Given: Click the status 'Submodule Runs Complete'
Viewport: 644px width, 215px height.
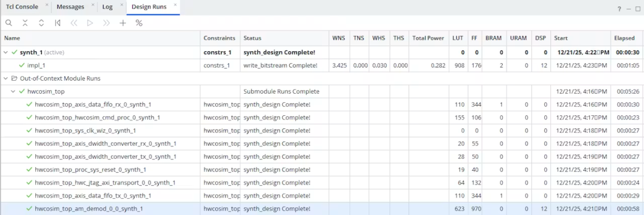Looking at the screenshot, I should tap(281, 91).
